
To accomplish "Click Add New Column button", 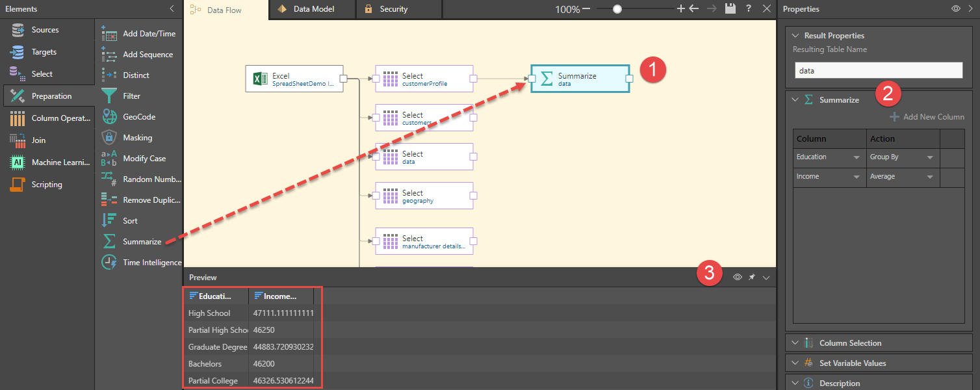I will pos(927,117).
